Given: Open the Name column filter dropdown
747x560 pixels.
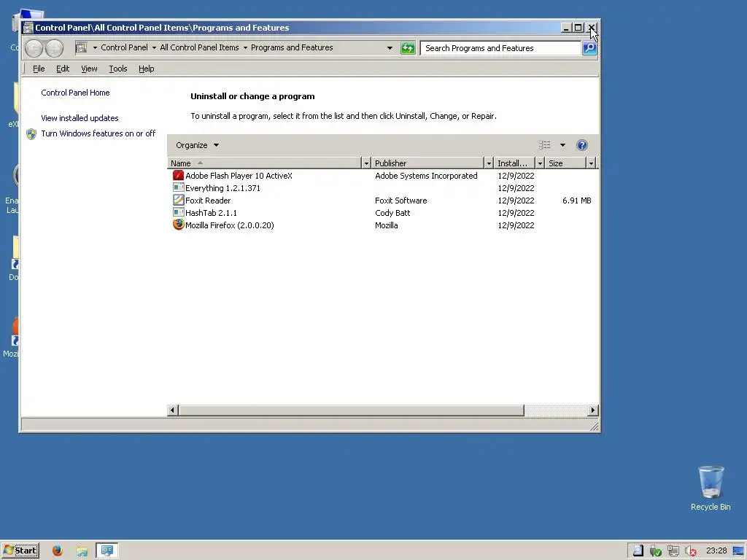Looking at the screenshot, I should (366, 163).
